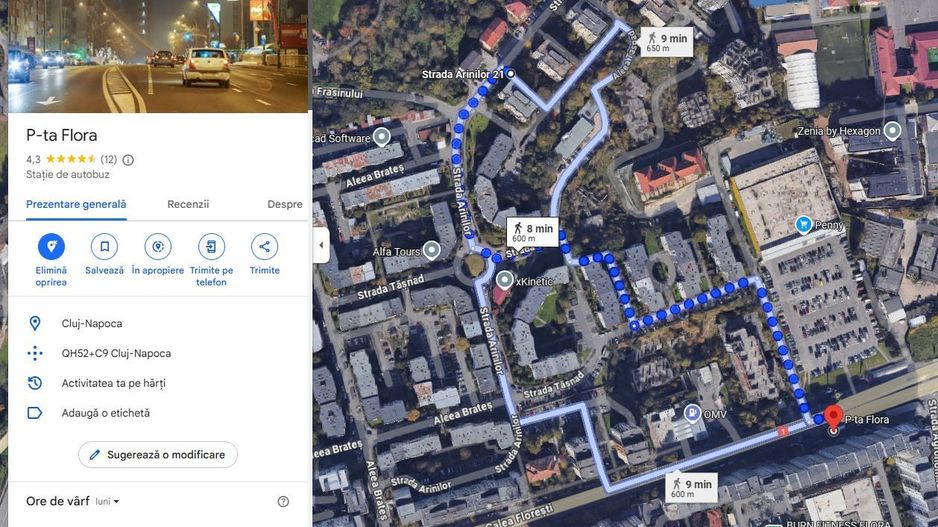Click the red P-ta Flora destination pin
The height and width of the screenshot is (527, 938).
tap(833, 416)
